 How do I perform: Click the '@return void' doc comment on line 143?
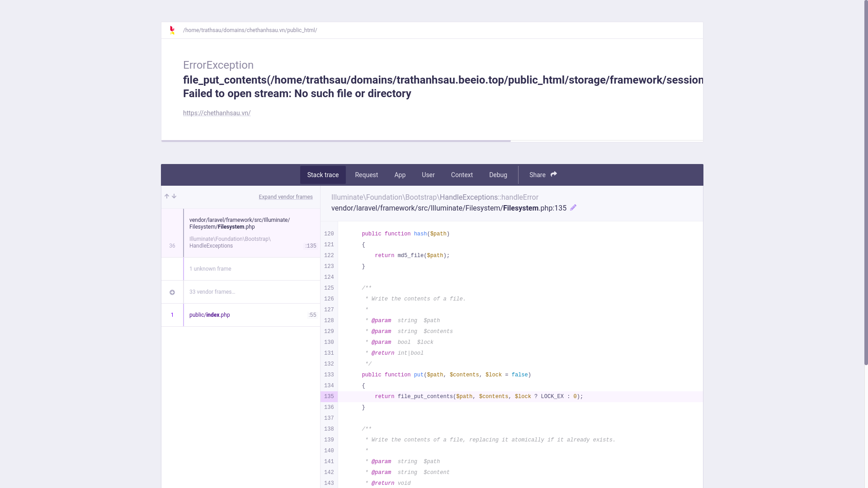click(391, 483)
